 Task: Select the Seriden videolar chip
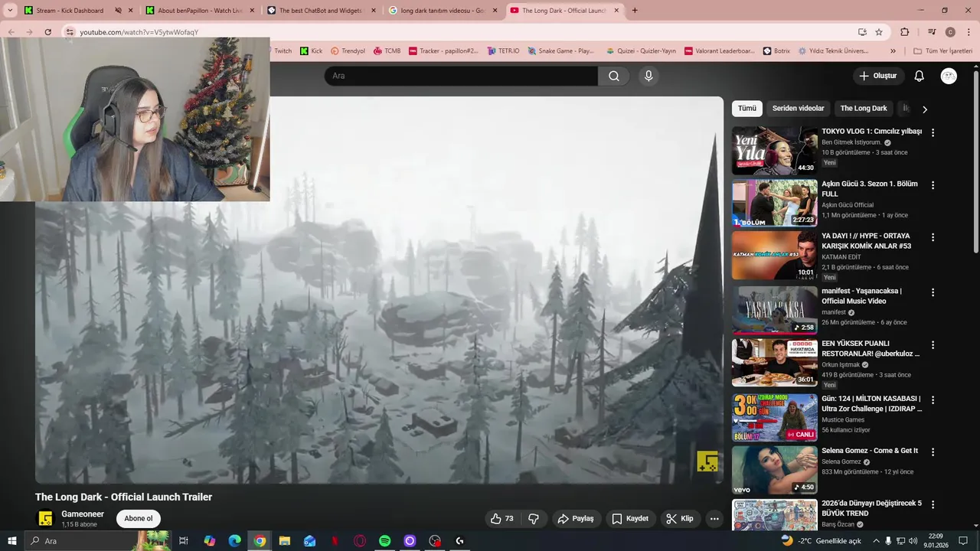799,109
